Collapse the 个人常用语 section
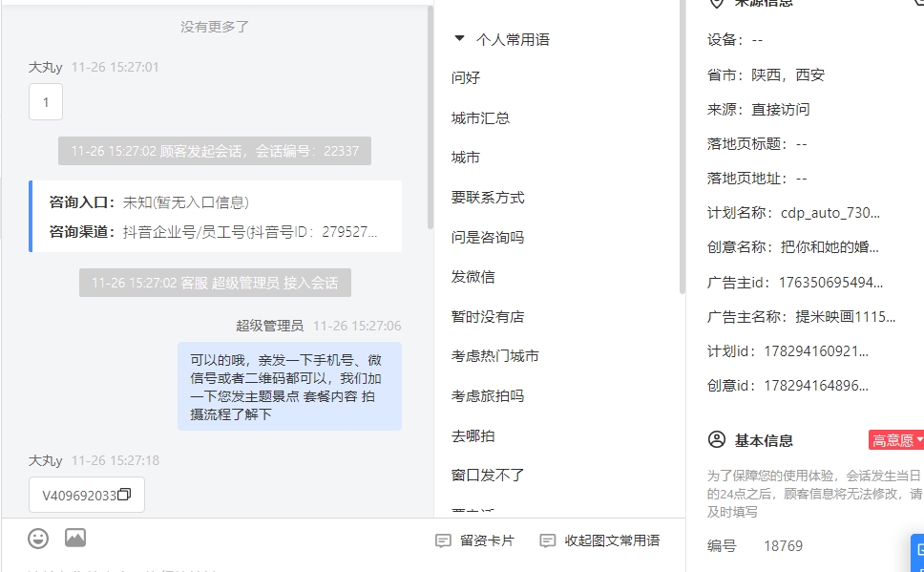The height and width of the screenshot is (572, 924). pos(460,39)
